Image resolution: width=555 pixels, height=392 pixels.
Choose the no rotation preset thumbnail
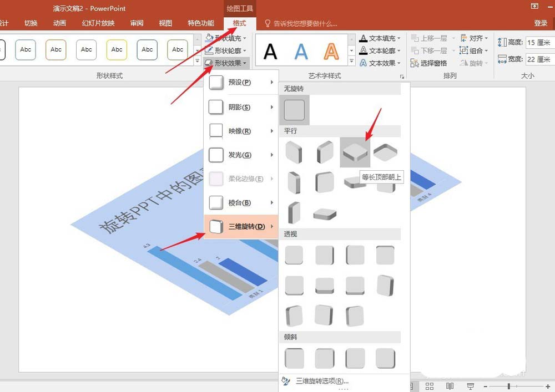tap(294, 110)
